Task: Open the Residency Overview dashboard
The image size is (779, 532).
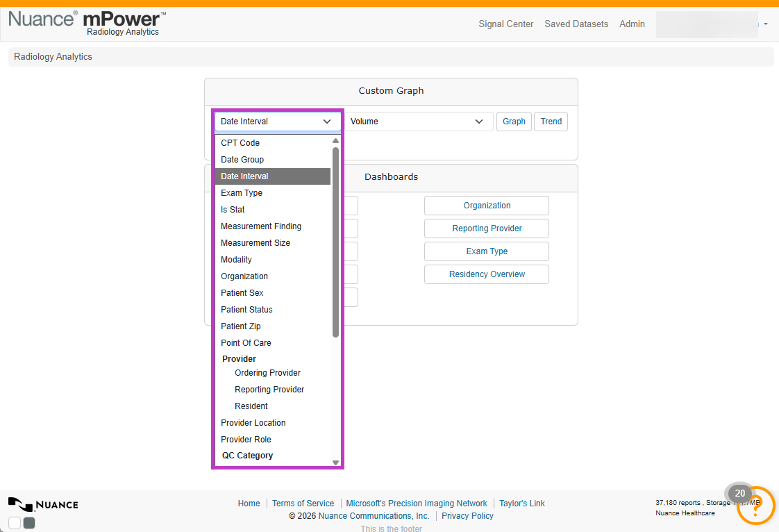Action: point(487,274)
